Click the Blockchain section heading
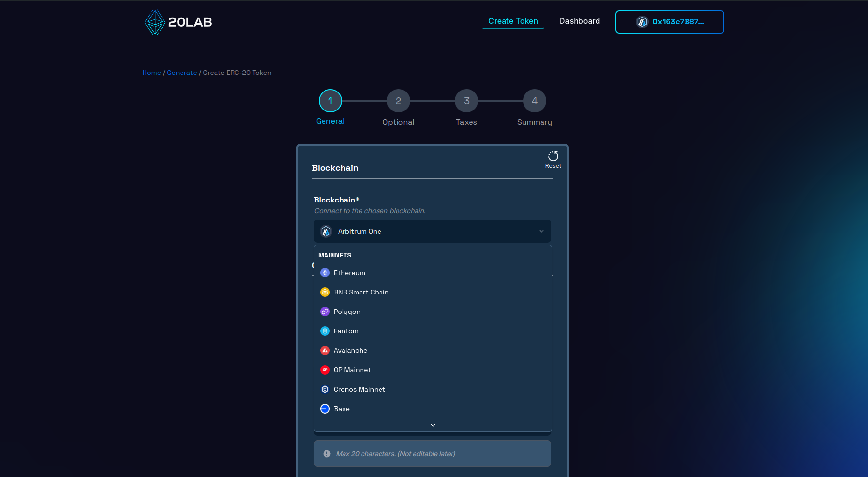868x477 pixels. pyautogui.click(x=335, y=168)
